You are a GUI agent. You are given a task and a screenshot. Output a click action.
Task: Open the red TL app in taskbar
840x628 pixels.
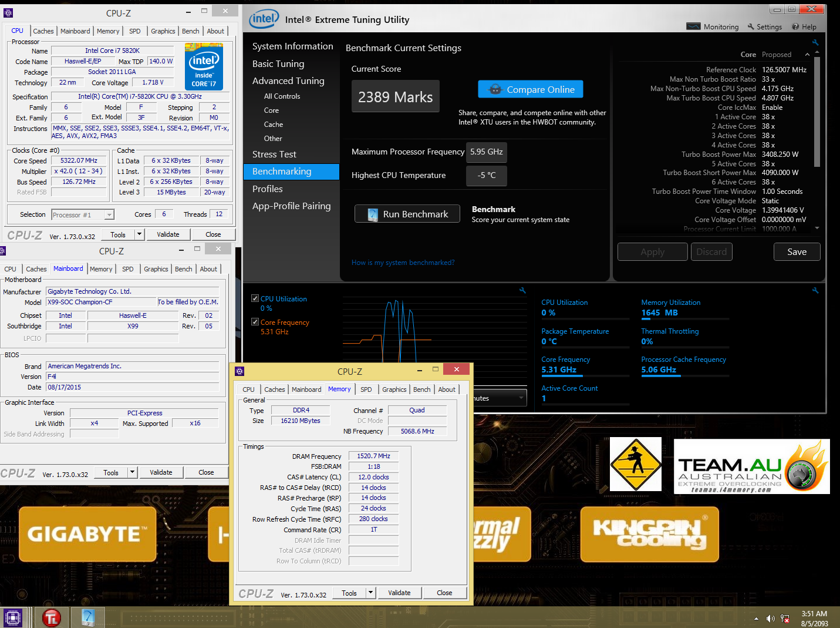pos(52,617)
